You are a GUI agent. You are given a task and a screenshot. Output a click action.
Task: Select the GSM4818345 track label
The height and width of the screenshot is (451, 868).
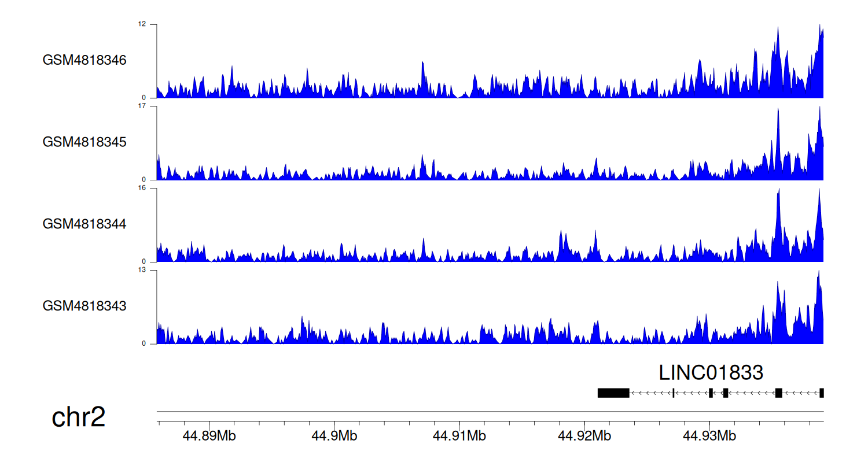point(84,142)
